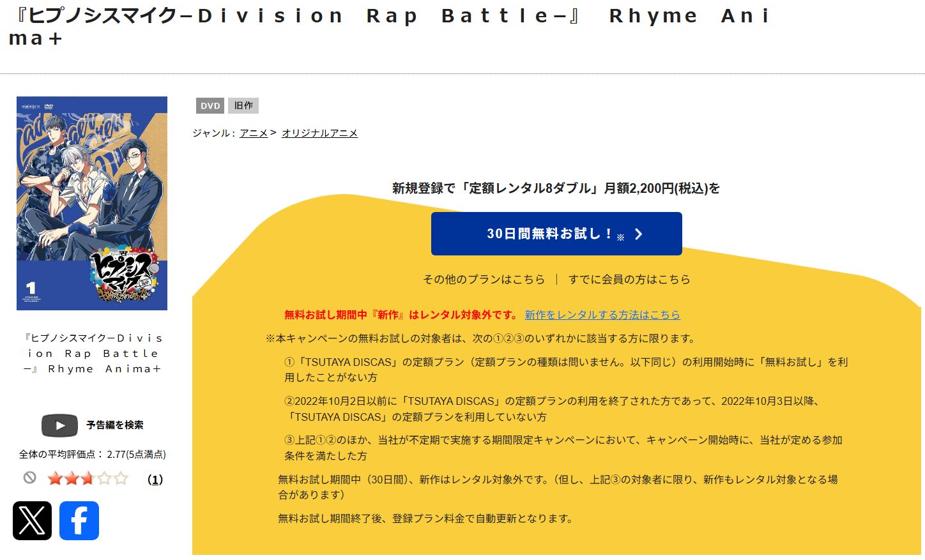The height and width of the screenshot is (560, 925).
Task: Open すでに会員の方はこちら
Action: [x=629, y=279]
